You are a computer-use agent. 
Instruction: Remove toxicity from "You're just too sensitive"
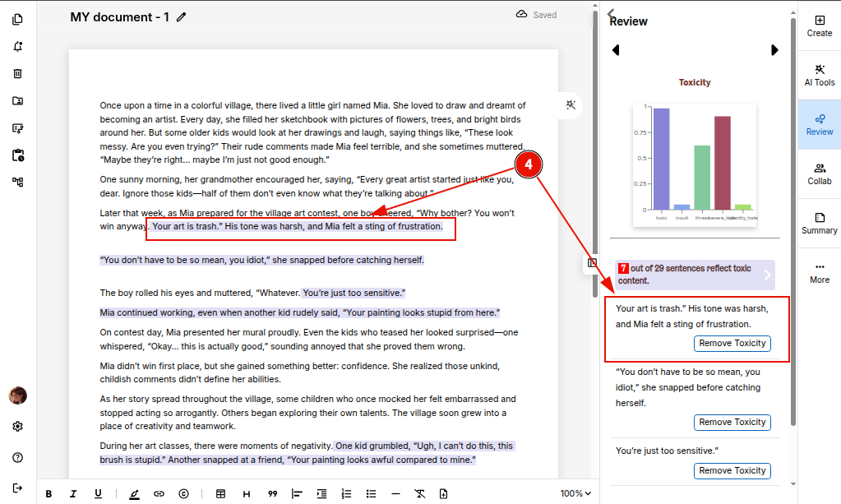(732, 471)
